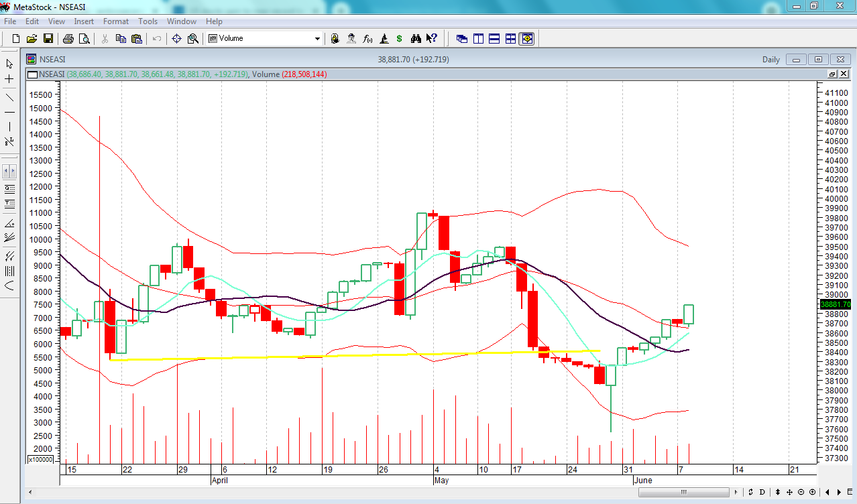Image resolution: width=857 pixels, height=504 pixels.
Task: Open the Insert menu
Action: (x=84, y=21)
